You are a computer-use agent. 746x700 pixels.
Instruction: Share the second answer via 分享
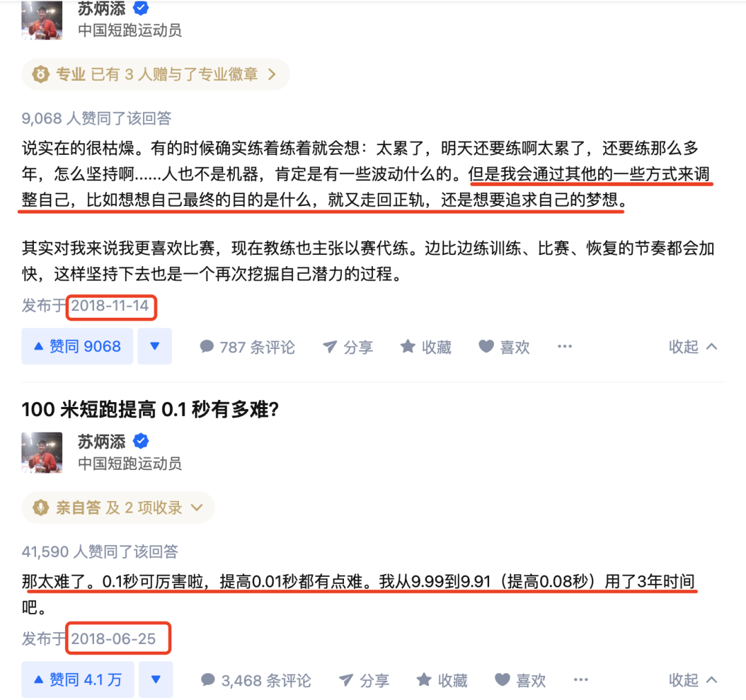point(364,681)
